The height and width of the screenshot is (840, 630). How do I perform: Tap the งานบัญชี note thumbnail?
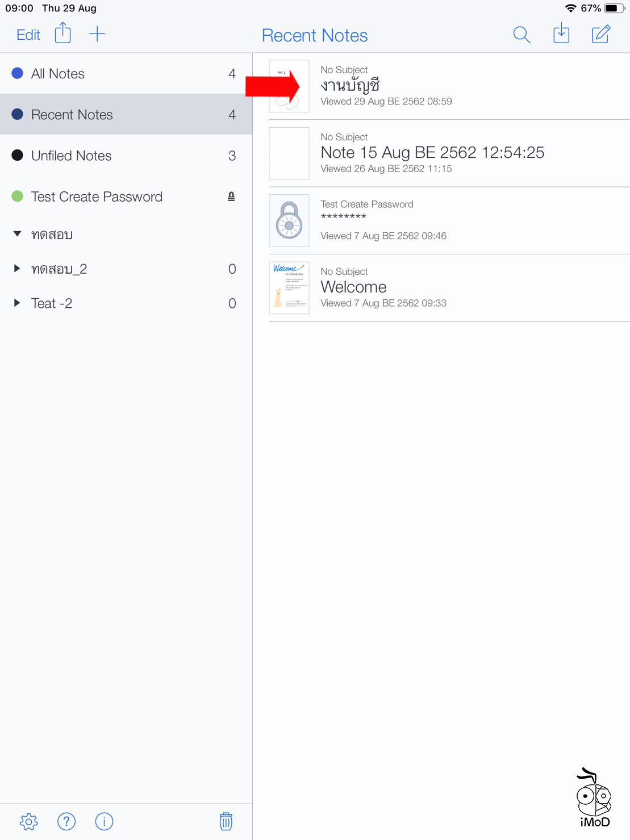click(x=289, y=86)
